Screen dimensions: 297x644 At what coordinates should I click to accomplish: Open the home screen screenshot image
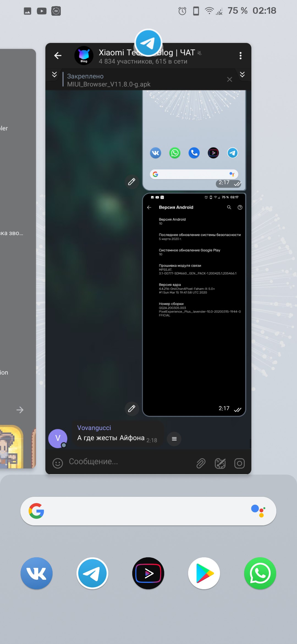coord(194,140)
